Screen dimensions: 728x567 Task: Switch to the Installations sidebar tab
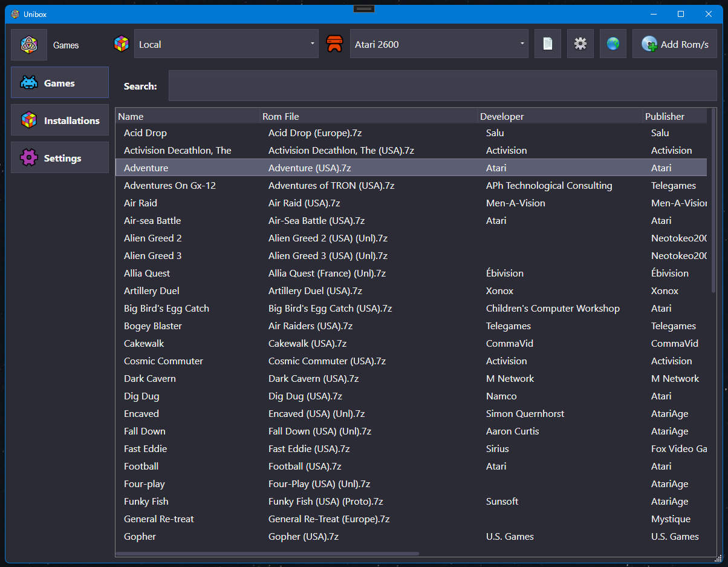tap(60, 120)
